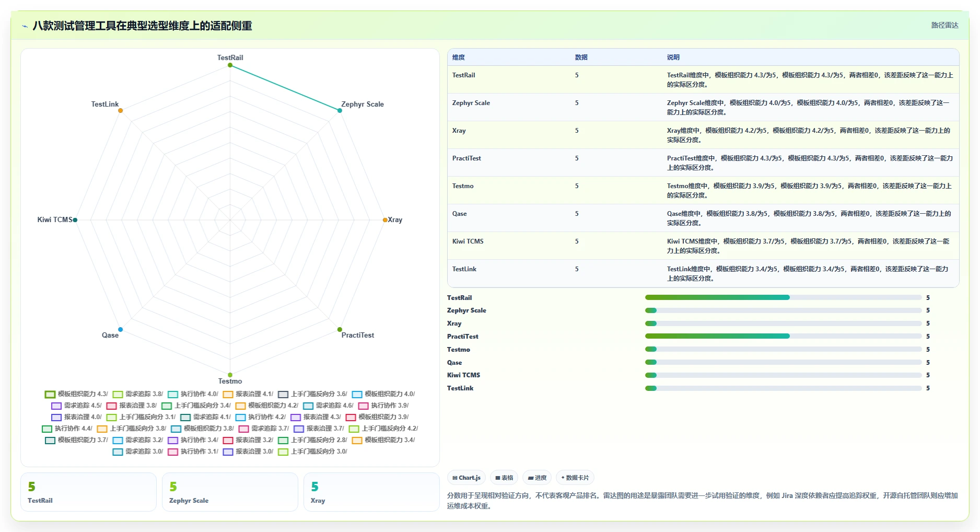This screenshot has height=532, width=980.
Task: Click legend entry 上手门槛反向分 2.8/
Action: (312, 440)
